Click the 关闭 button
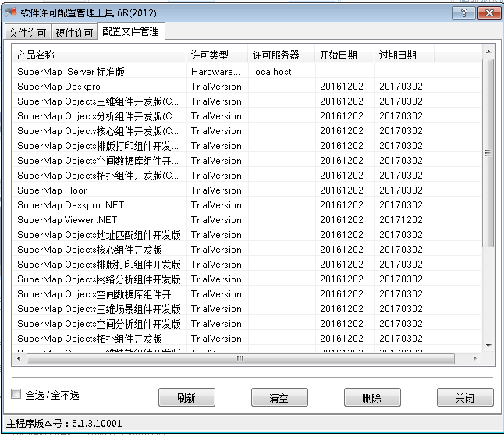The image size is (504, 437). pos(465,397)
